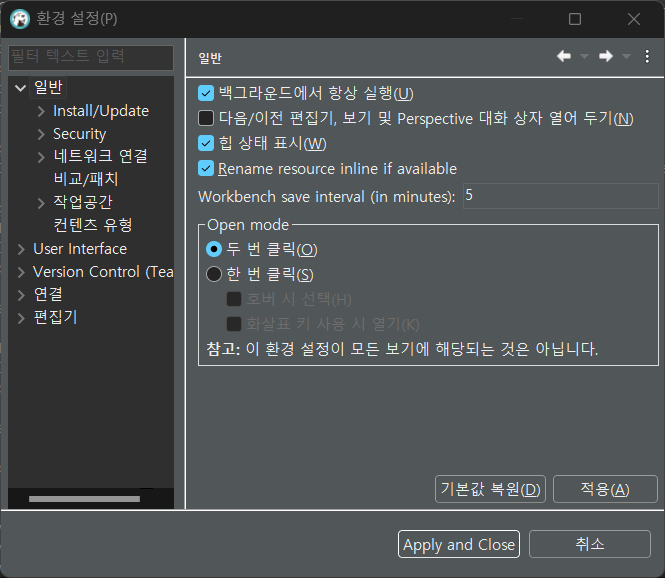Image resolution: width=665 pixels, height=578 pixels.
Task: Select 연결 preference page
Action: (48, 294)
